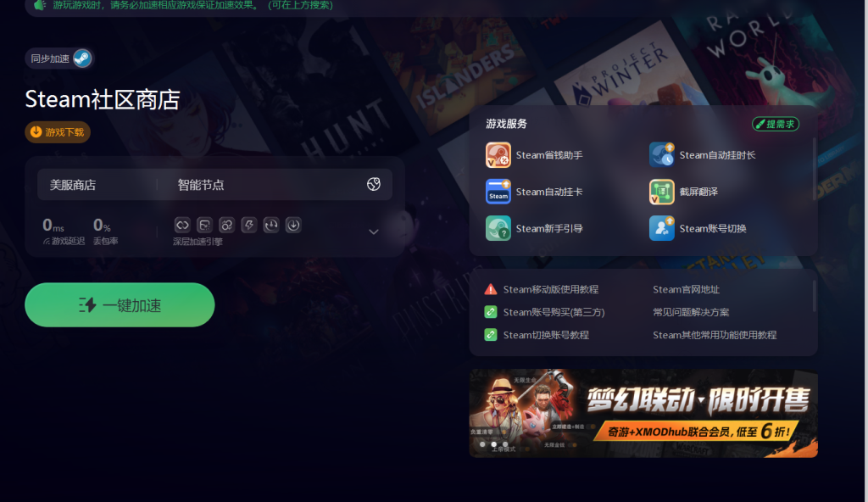
Task: Open the Steam账号切换 icon
Action: [661, 228]
